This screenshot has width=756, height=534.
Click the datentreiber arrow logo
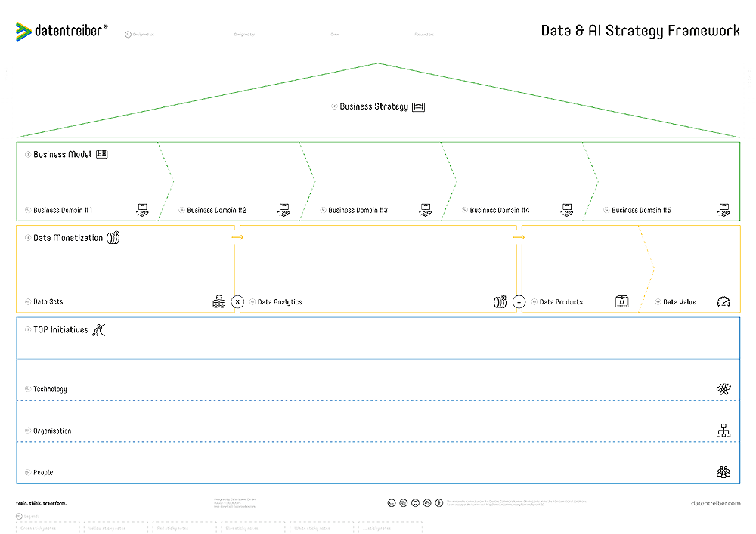pos(23,31)
